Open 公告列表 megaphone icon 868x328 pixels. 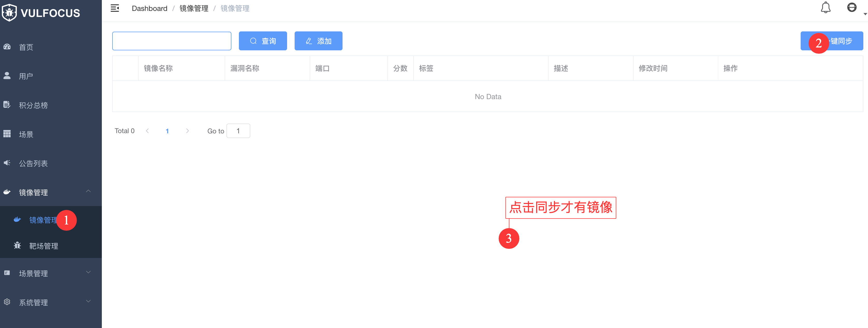[x=7, y=163]
